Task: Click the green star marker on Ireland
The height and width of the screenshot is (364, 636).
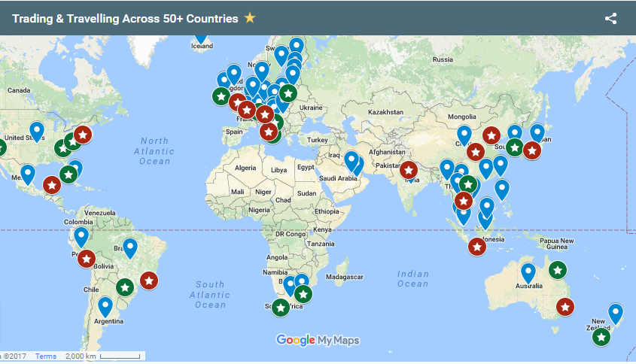Action: coord(221,96)
